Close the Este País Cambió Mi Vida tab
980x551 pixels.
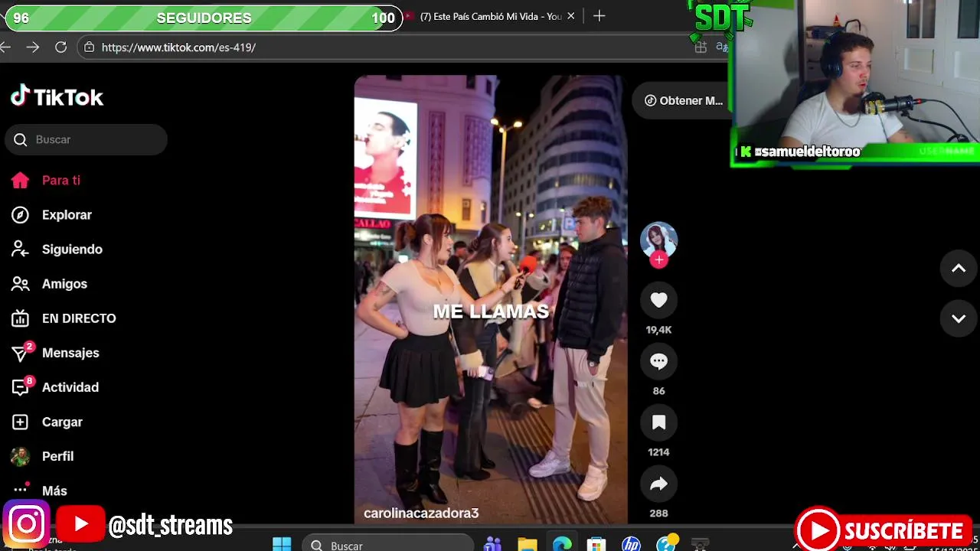point(570,16)
